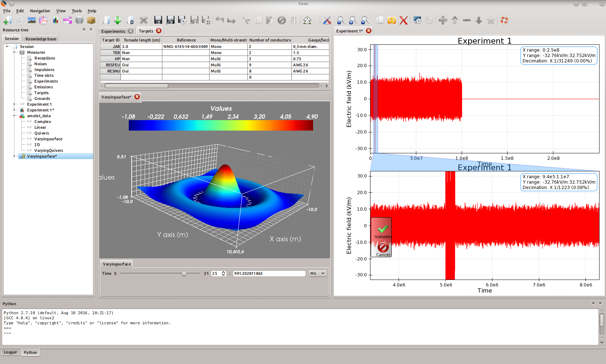The width and height of the screenshot is (606, 364).
Task: Close the Experiment 1* tab
Action: 369,31
